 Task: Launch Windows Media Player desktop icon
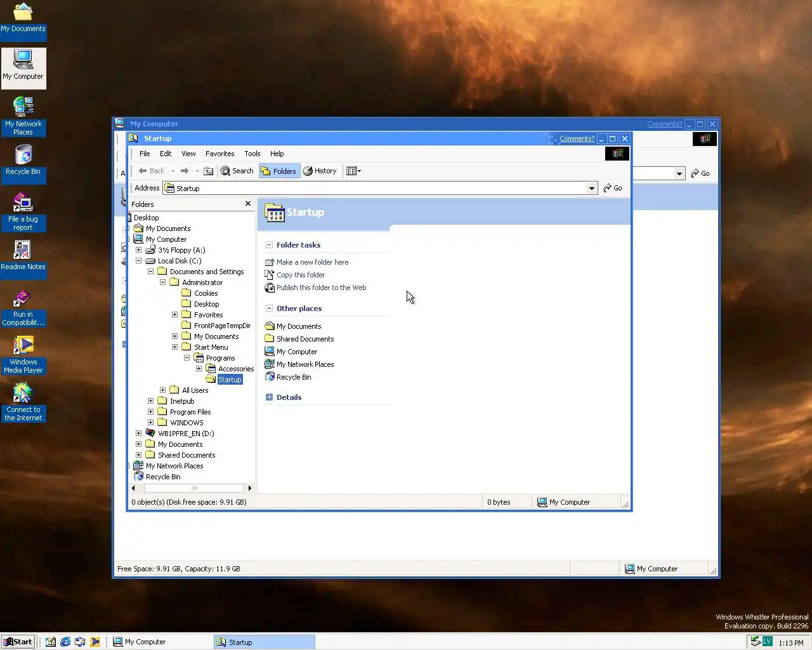click(23, 355)
